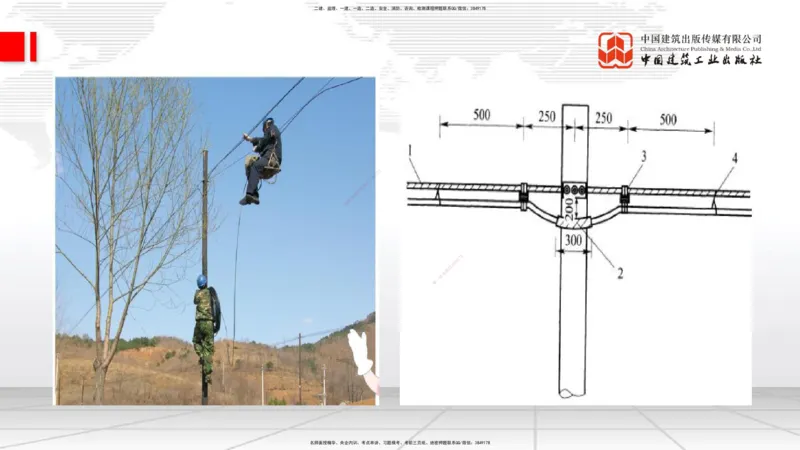Click the 300 dimension label on the pole

[574, 240]
